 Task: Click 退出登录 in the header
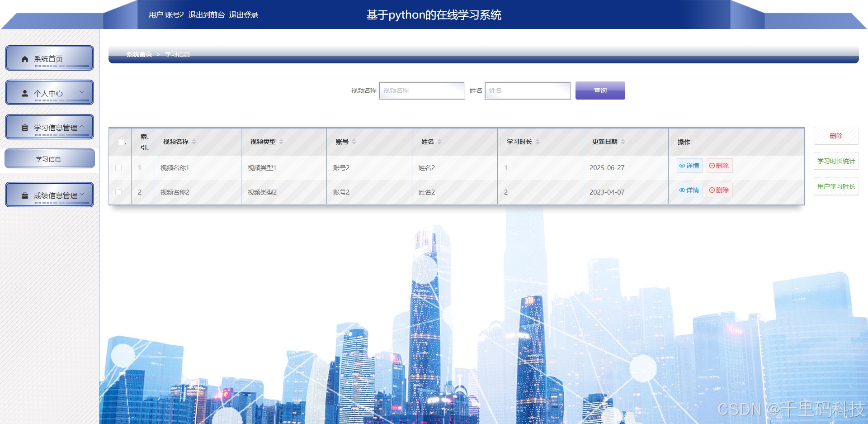click(244, 15)
